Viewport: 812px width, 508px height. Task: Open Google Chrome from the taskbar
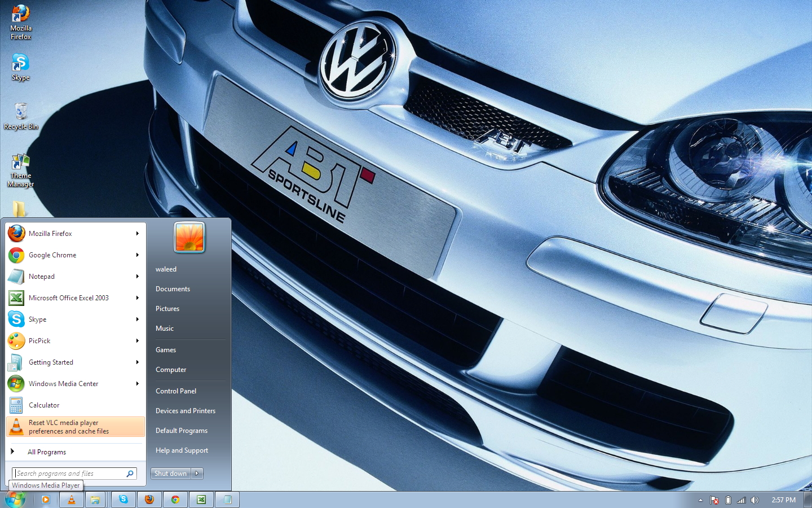[x=175, y=499]
